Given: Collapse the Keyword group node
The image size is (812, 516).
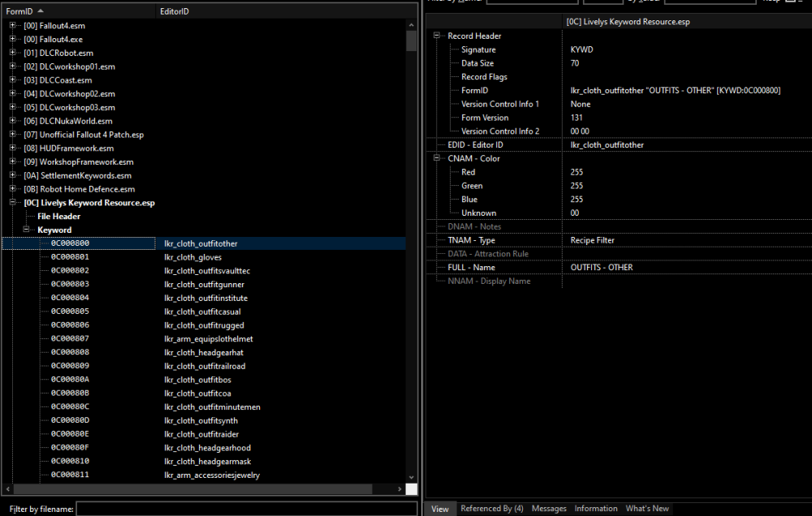Looking at the screenshot, I should coord(26,230).
